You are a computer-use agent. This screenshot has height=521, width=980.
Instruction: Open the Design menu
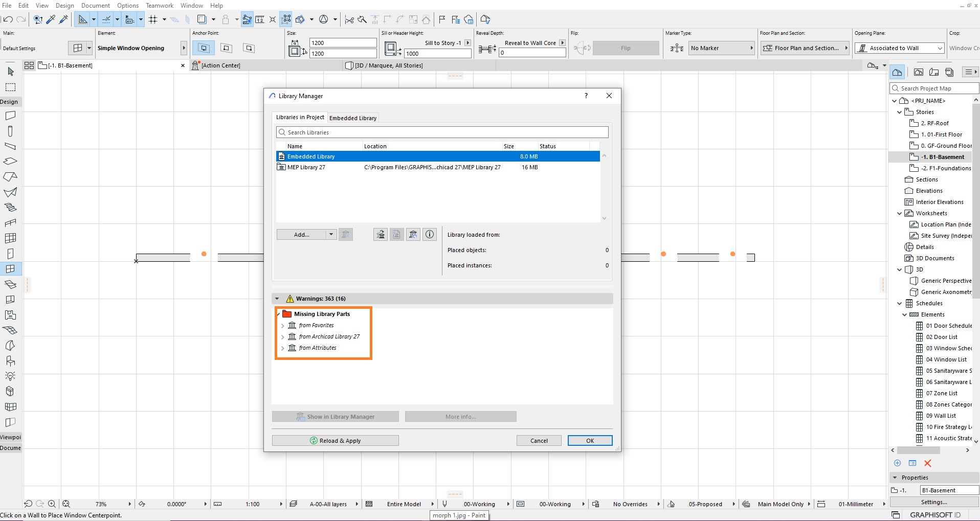(x=65, y=6)
